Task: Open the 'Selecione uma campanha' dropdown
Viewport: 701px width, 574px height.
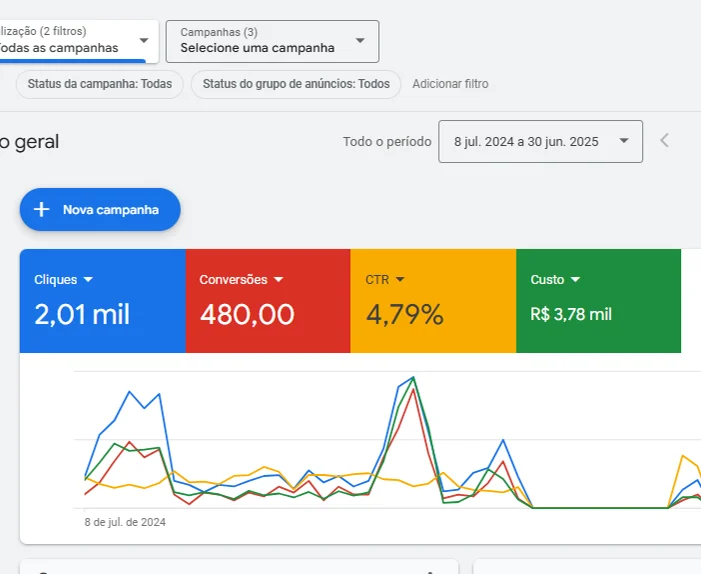Action: 272,41
